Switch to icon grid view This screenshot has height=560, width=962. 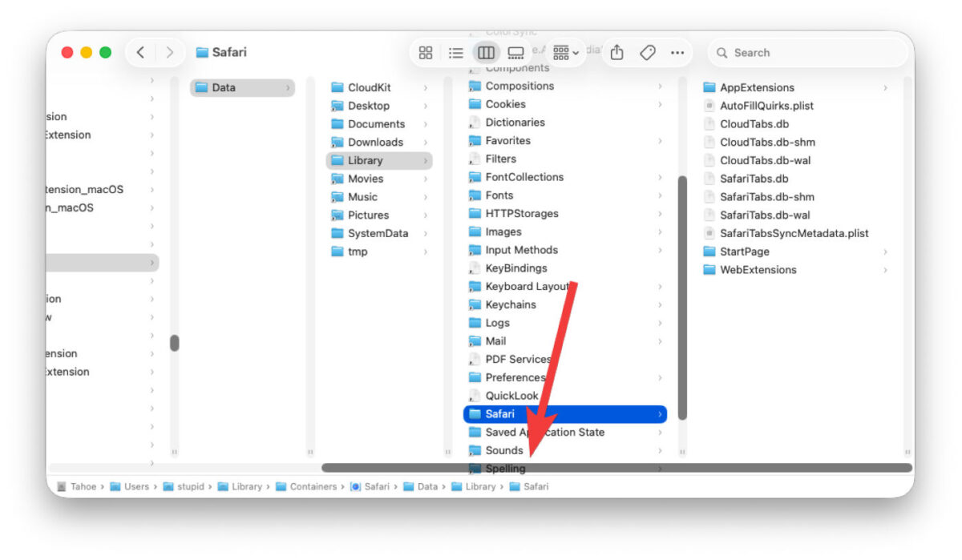pyautogui.click(x=426, y=52)
